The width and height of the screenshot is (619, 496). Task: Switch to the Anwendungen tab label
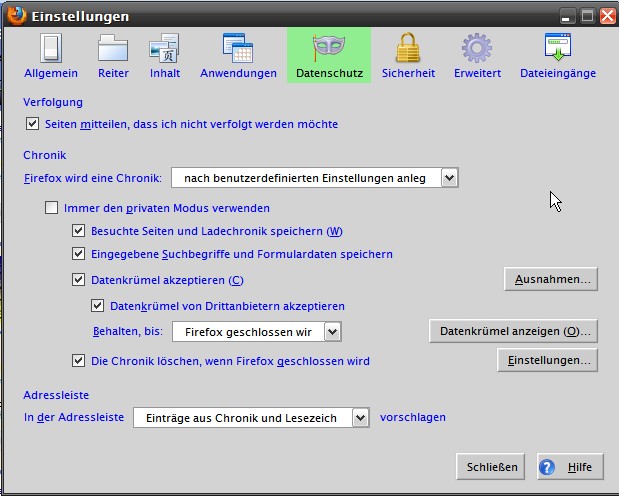(238, 73)
